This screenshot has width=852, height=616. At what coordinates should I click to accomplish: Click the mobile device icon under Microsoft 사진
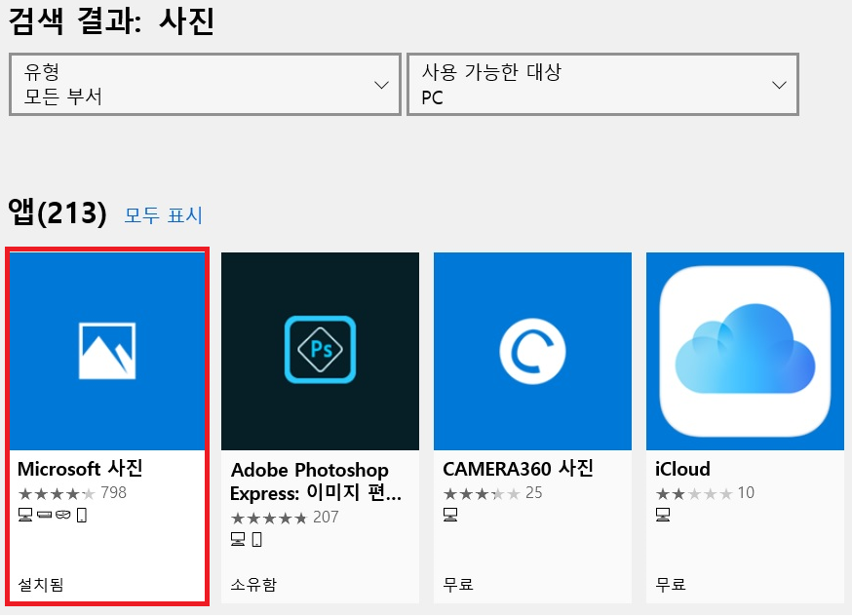[82, 515]
